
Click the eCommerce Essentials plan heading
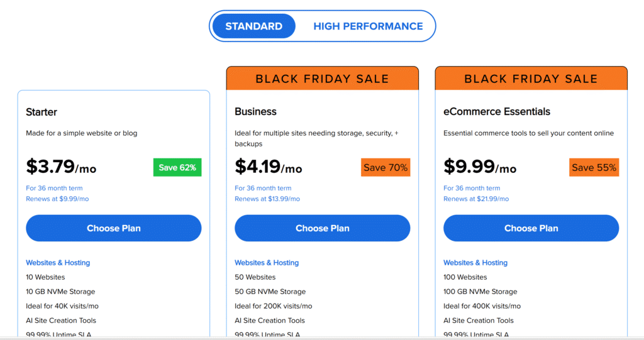497,111
